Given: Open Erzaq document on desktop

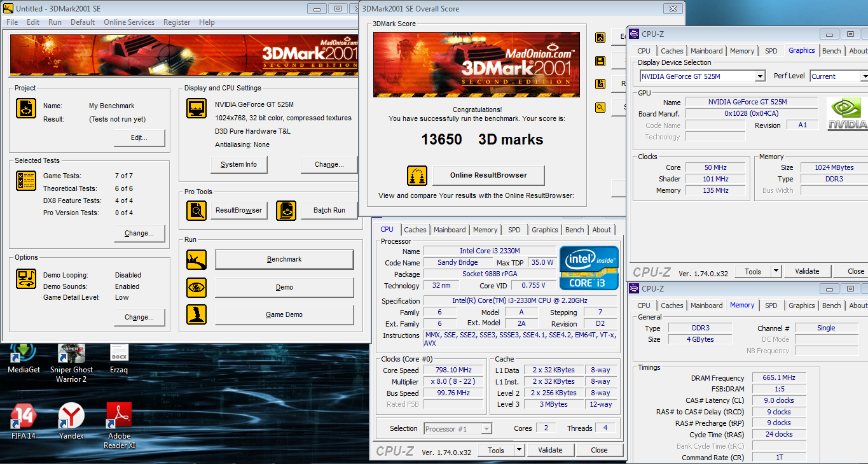Looking at the screenshot, I should 119,358.
